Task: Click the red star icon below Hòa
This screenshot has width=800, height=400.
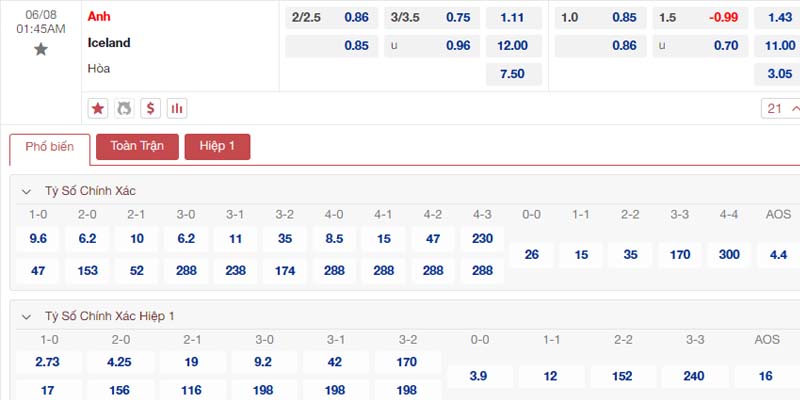Action: [x=97, y=108]
